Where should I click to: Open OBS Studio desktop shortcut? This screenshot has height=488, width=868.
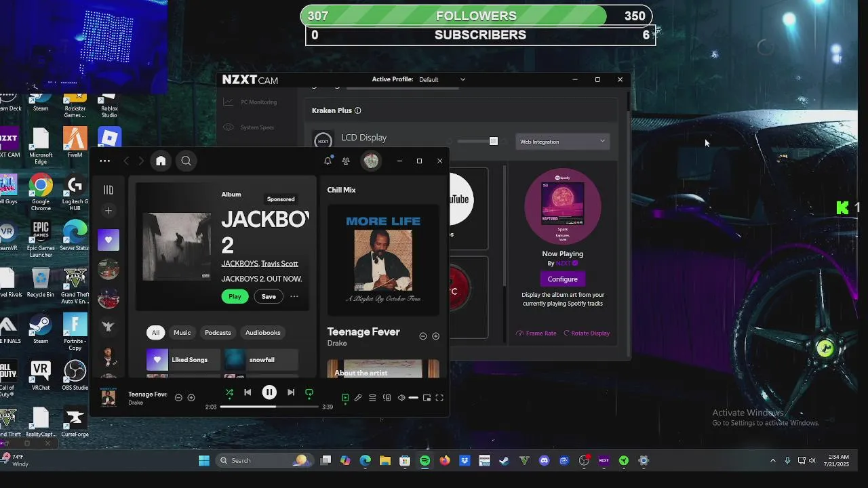[x=75, y=375]
